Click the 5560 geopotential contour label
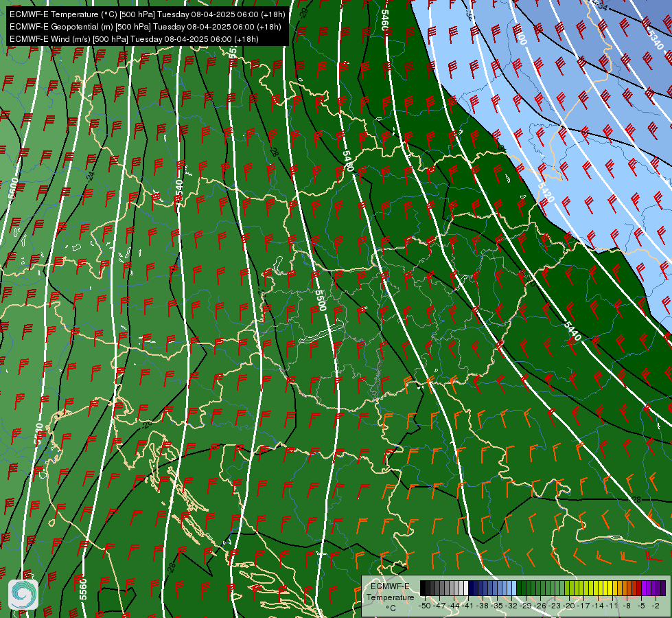The image size is (672, 618). click(x=83, y=590)
